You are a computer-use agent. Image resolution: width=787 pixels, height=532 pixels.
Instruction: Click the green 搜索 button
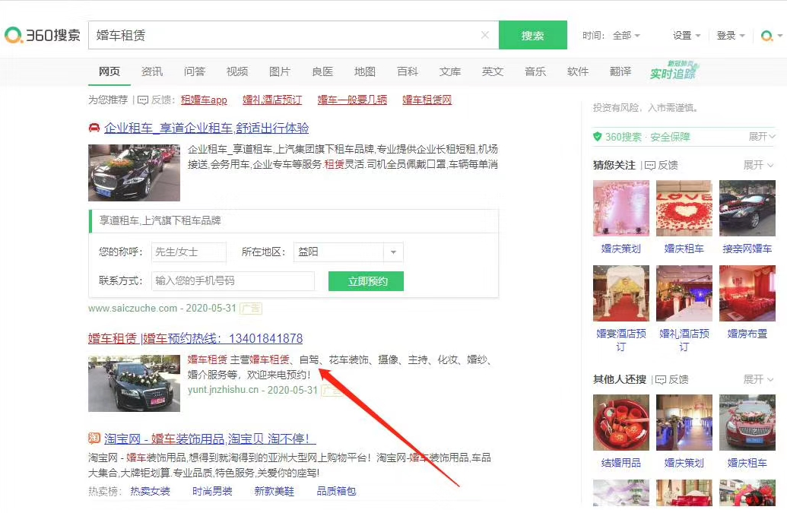click(x=532, y=35)
